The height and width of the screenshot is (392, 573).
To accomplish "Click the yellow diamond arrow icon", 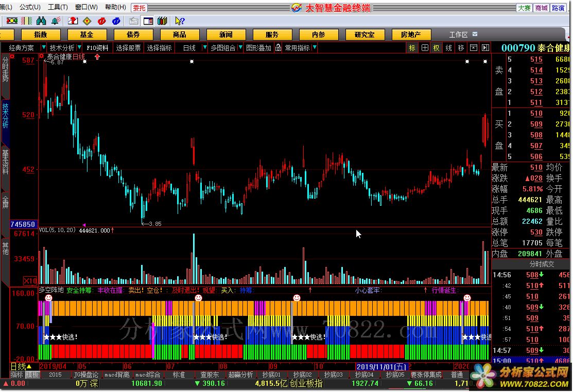I will (x=87, y=21).
